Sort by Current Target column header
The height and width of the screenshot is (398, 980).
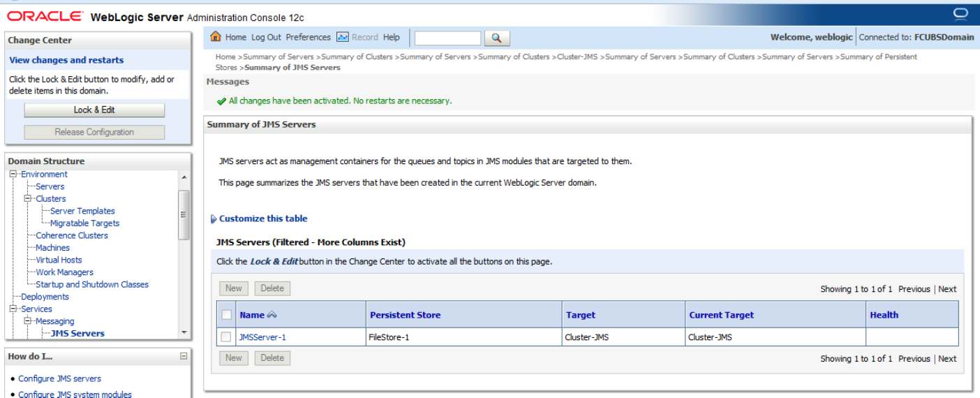[722, 315]
